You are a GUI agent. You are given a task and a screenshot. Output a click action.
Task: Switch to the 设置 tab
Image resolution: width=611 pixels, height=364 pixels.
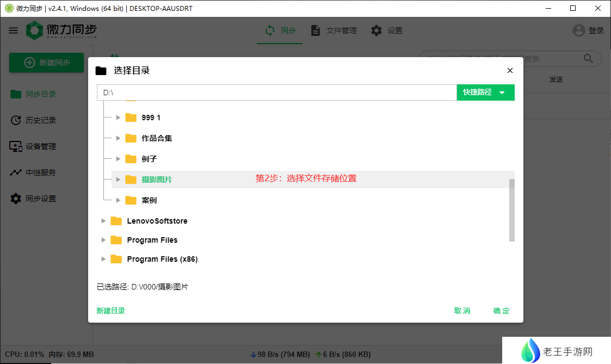click(387, 30)
